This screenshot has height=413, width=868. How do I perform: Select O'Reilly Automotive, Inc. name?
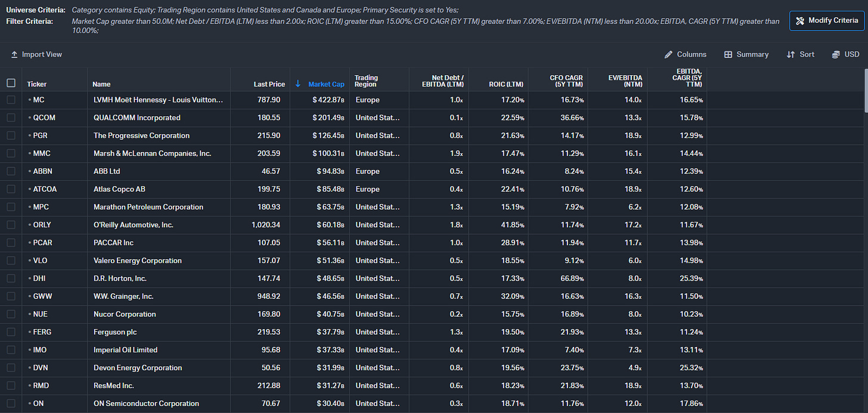(x=134, y=225)
